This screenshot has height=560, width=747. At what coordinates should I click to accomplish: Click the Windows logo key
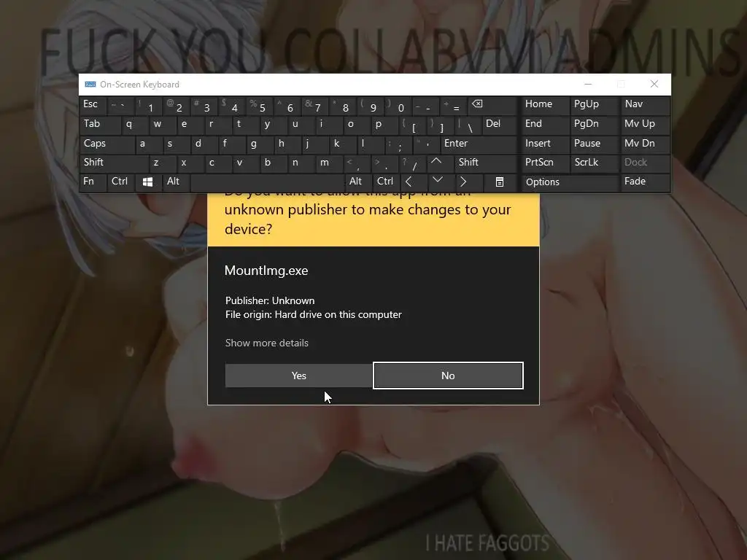tap(147, 182)
